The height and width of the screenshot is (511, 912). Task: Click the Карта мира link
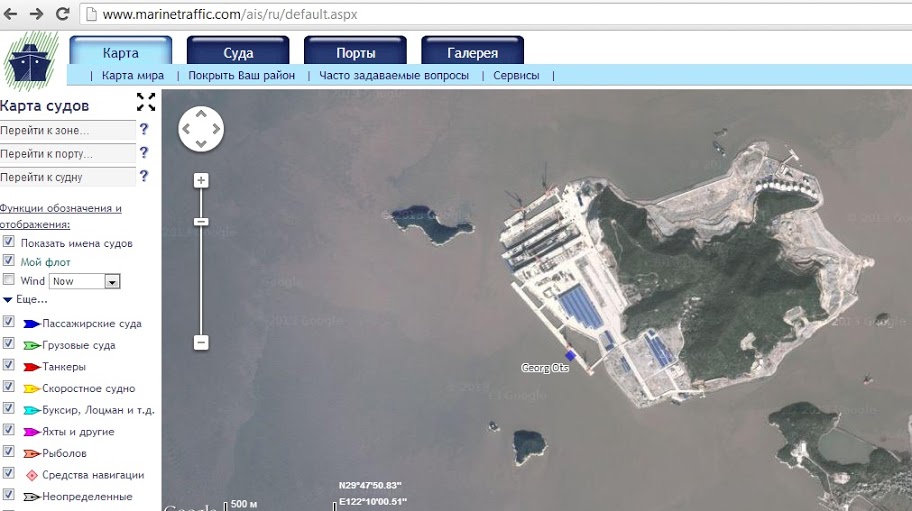[x=133, y=75]
